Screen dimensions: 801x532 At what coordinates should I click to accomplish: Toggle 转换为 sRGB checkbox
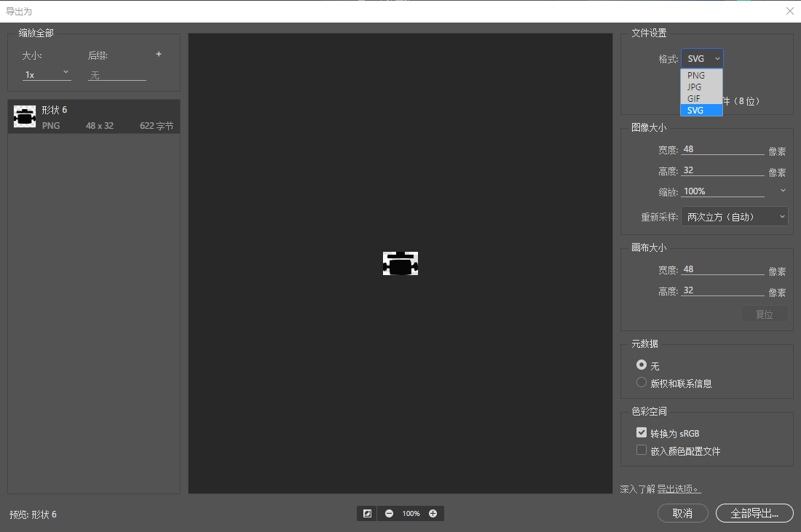pyautogui.click(x=642, y=432)
